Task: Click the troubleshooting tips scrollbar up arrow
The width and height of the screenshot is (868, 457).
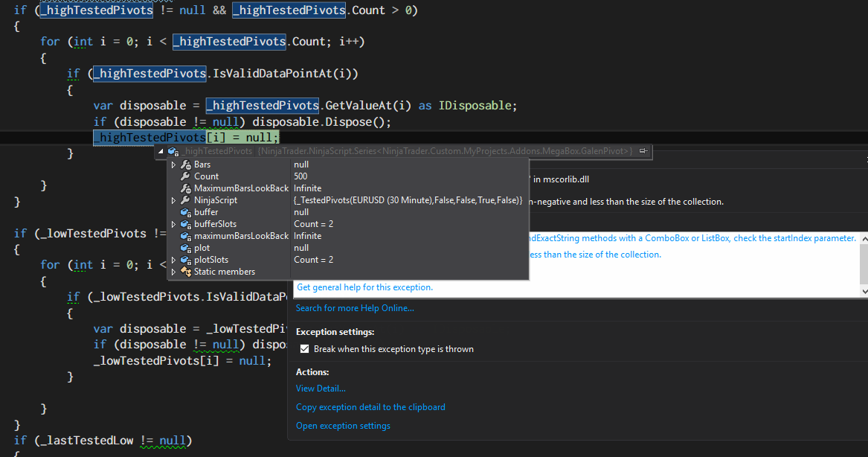Action: click(x=864, y=237)
